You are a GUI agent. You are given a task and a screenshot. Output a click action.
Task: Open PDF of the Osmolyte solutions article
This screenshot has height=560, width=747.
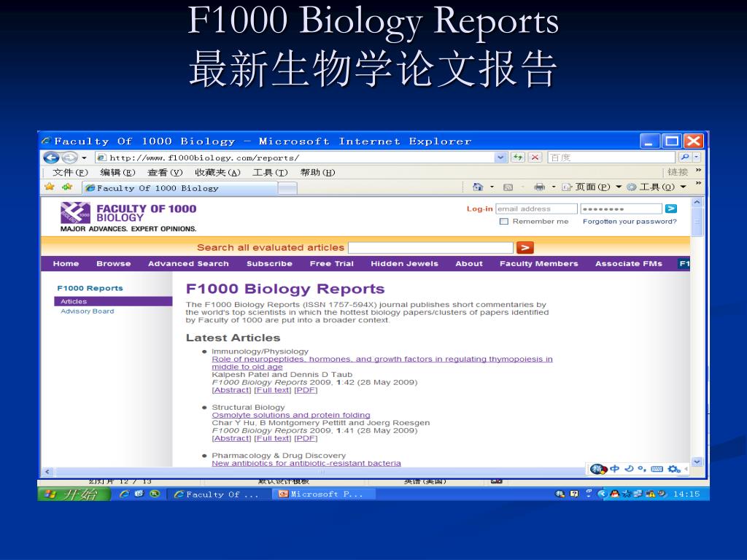click(306, 438)
